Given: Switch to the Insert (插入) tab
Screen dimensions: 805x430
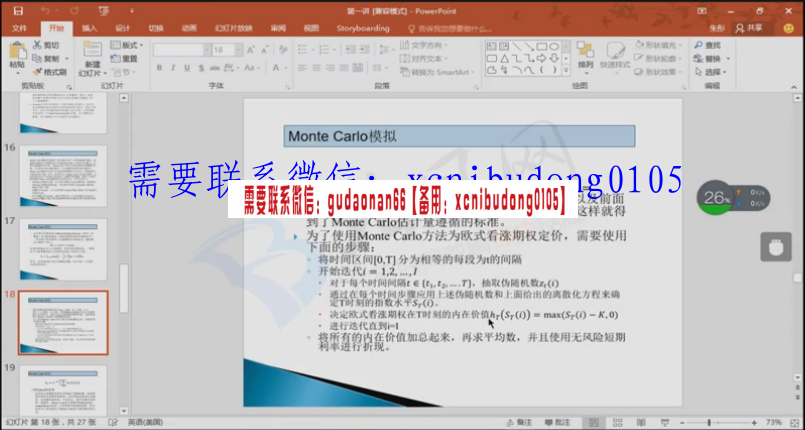Looking at the screenshot, I should pos(90,28).
